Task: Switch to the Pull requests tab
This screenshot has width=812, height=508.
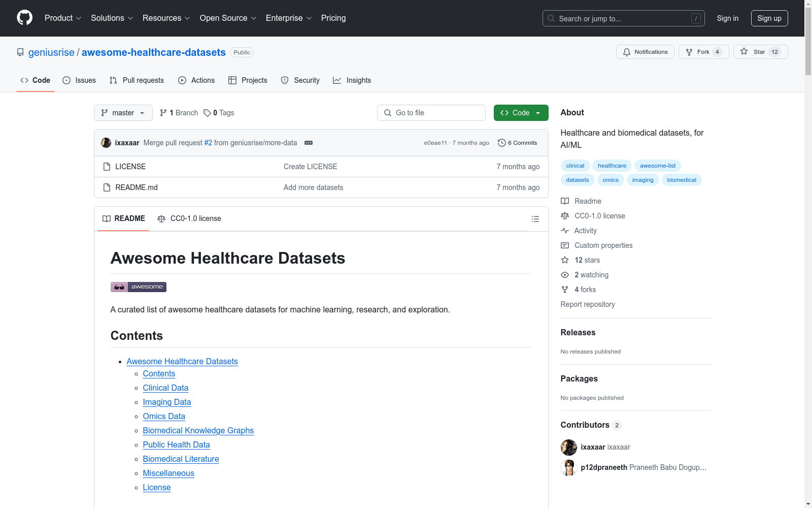Action: click(137, 80)
